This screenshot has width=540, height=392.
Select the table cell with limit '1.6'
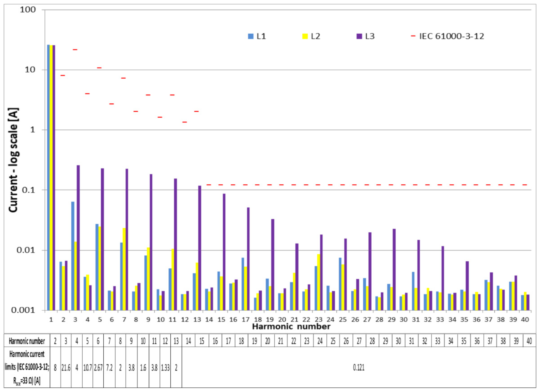pyautogui.click(x=143, y=367)
